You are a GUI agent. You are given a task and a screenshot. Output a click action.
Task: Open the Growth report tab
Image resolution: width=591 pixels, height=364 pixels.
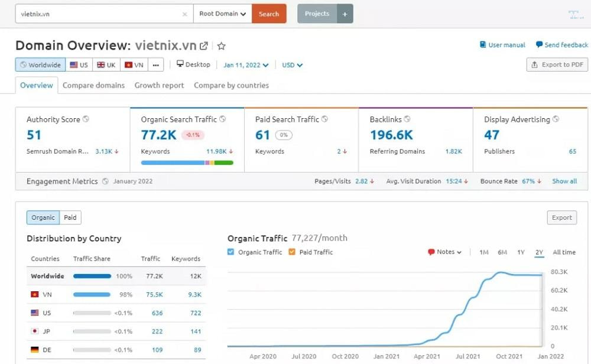pos(159,85)
